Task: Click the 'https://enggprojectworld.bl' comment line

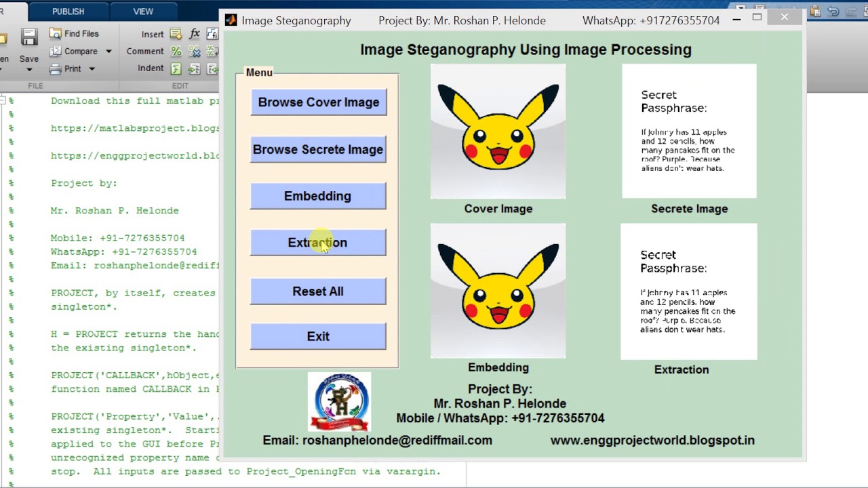Action: tap(135, 156)
